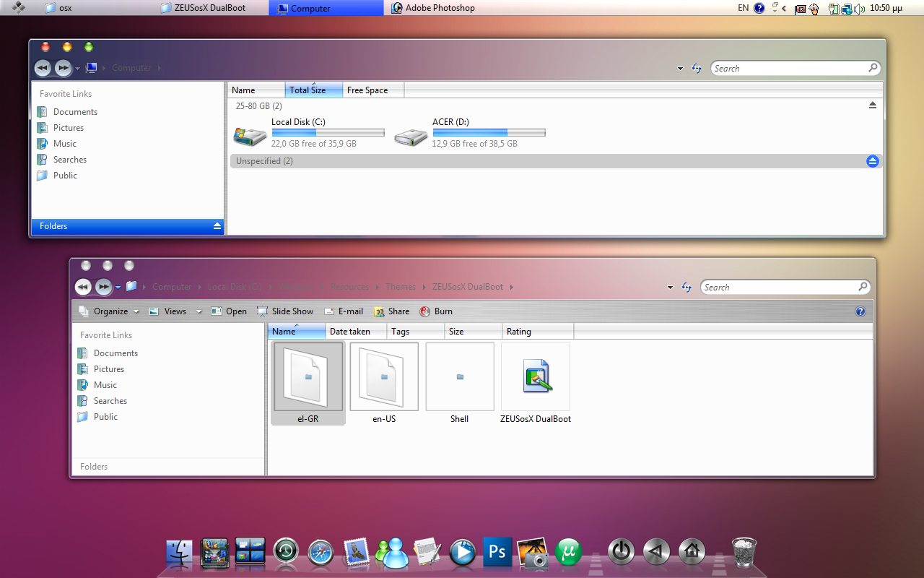
Task: Collapse the 25-80 GB group
Action: (872, 105)
